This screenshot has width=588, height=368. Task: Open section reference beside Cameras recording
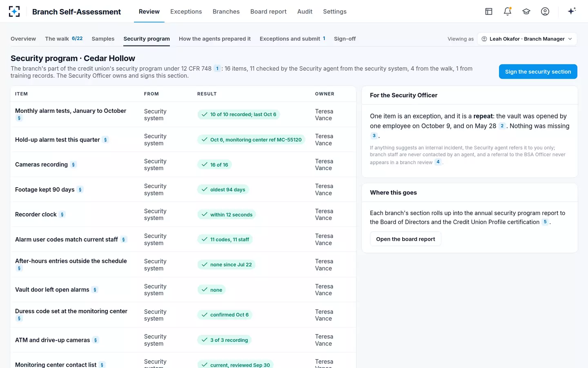coord(73,165)
